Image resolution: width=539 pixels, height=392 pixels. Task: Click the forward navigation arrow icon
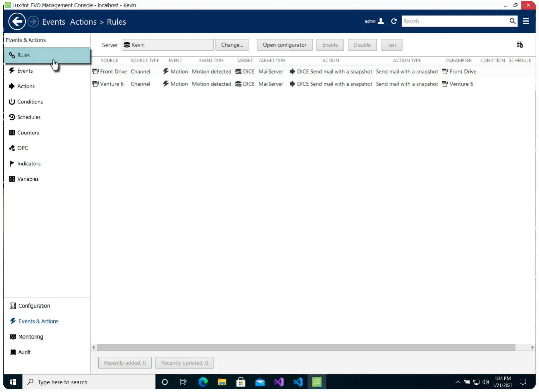[x=33, y=22]
